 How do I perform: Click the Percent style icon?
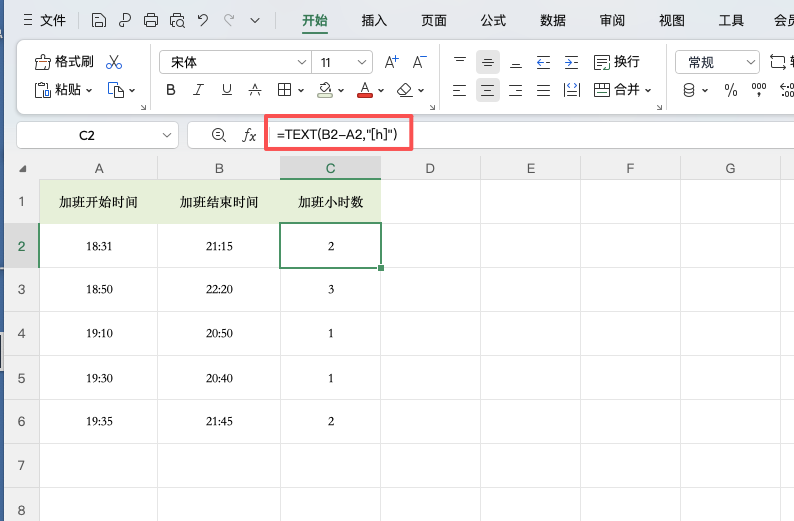point(731,90)
